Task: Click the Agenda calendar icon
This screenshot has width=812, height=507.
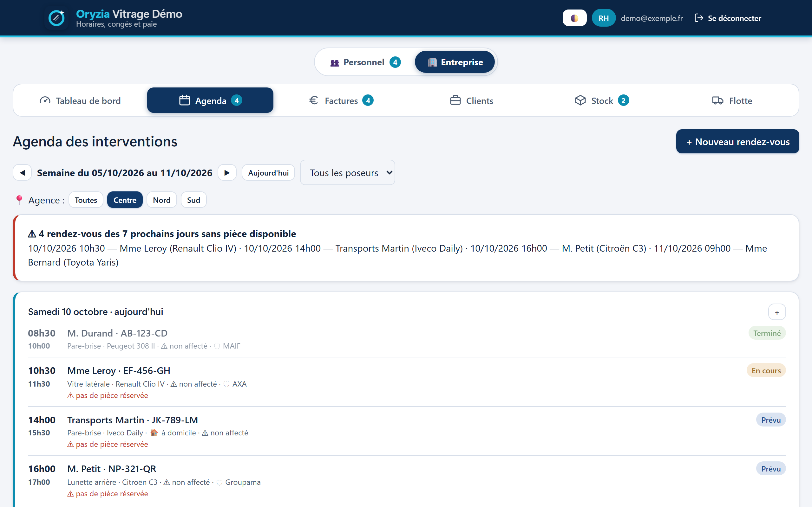Action: [185, 100]
